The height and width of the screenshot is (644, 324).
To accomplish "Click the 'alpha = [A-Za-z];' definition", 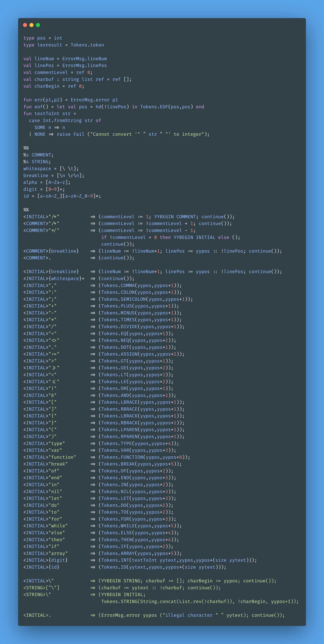I will [x=47, y=183].
